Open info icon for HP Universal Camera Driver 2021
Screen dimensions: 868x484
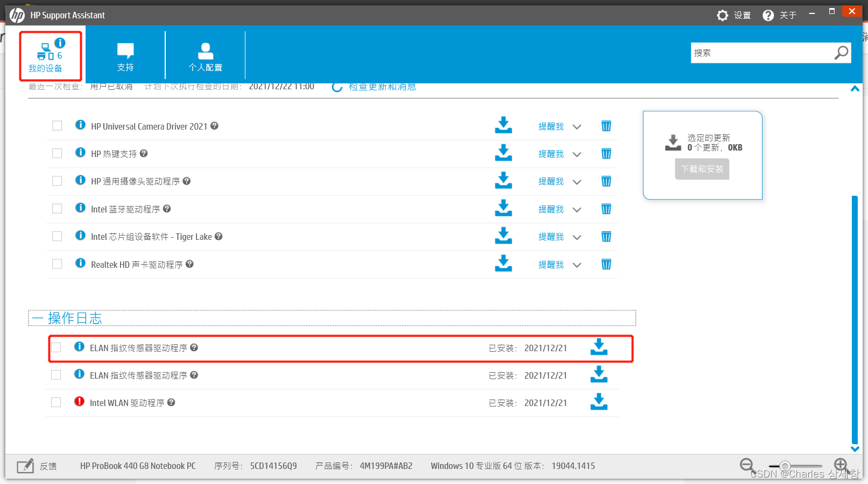tap(80, 125)
